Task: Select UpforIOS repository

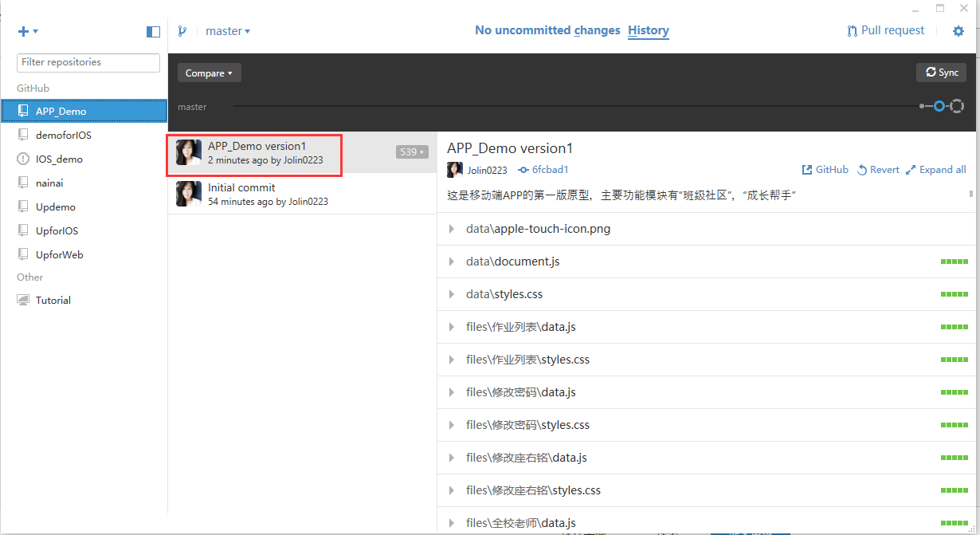Action: pos(84,230)
